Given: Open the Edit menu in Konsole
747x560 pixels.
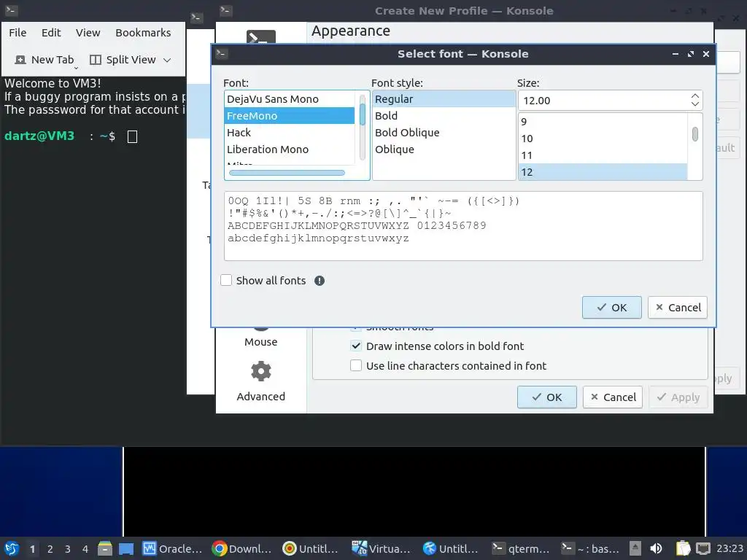Looking at the screenshot, I should [x=51, y=32].
